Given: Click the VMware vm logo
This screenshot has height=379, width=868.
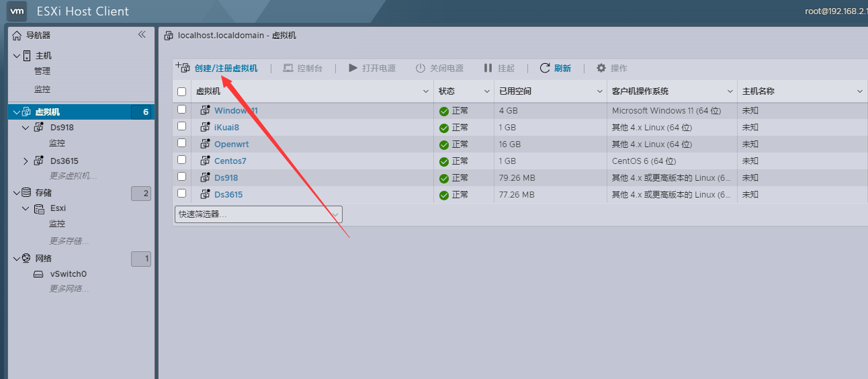Looking at the screenshot, I should [17, 11].
